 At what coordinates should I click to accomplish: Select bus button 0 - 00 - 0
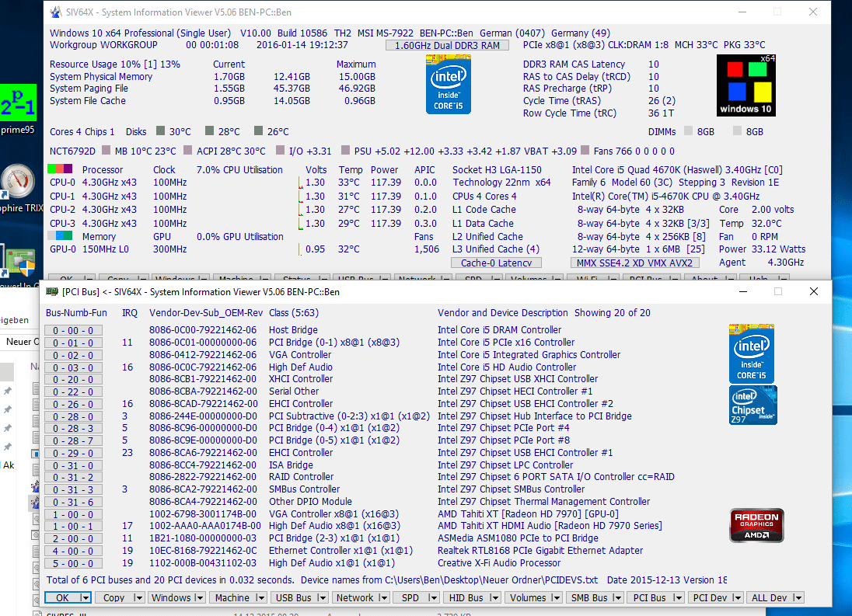[x=73, y=330]
